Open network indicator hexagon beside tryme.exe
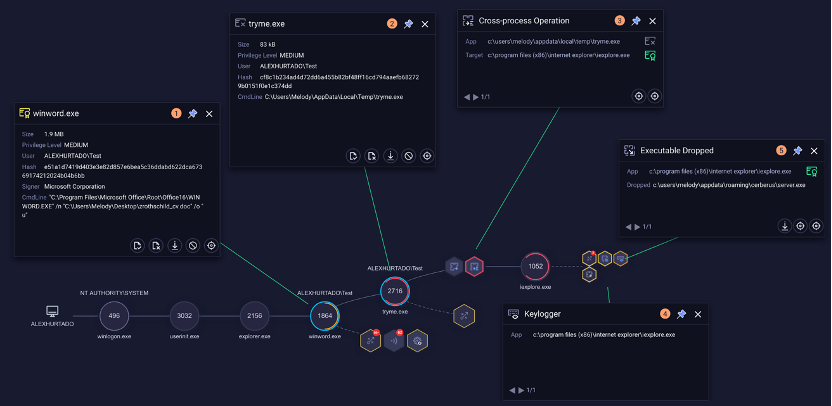 point(464,316)
